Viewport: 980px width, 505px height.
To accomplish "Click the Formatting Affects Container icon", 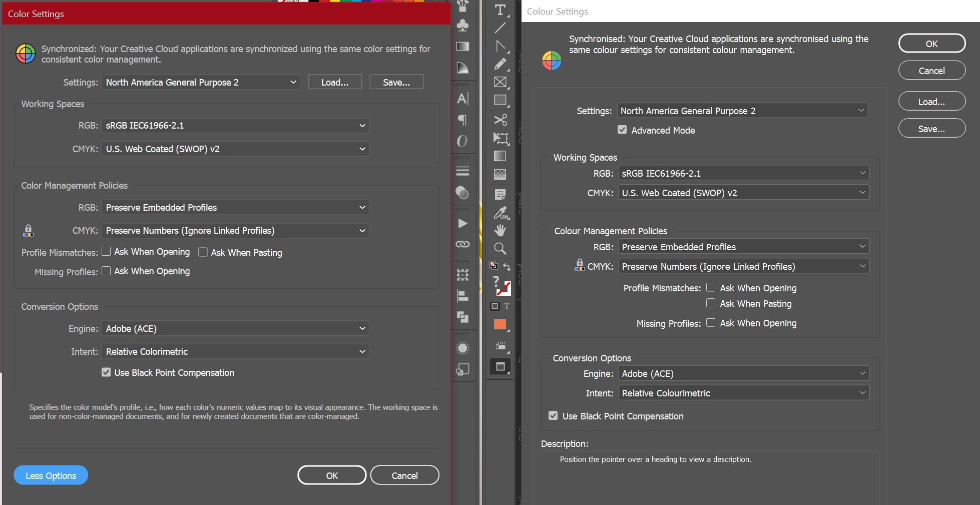I will click(x=495, y=306).
